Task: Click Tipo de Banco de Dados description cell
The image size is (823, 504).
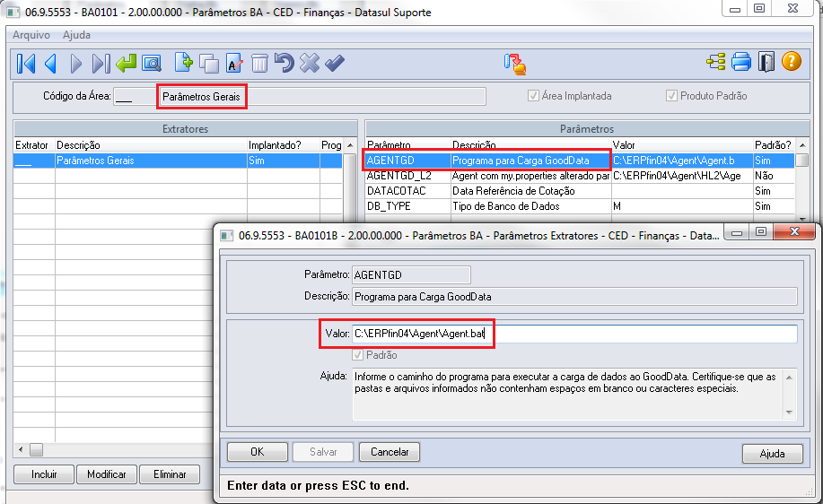Action: click(530, 206)
